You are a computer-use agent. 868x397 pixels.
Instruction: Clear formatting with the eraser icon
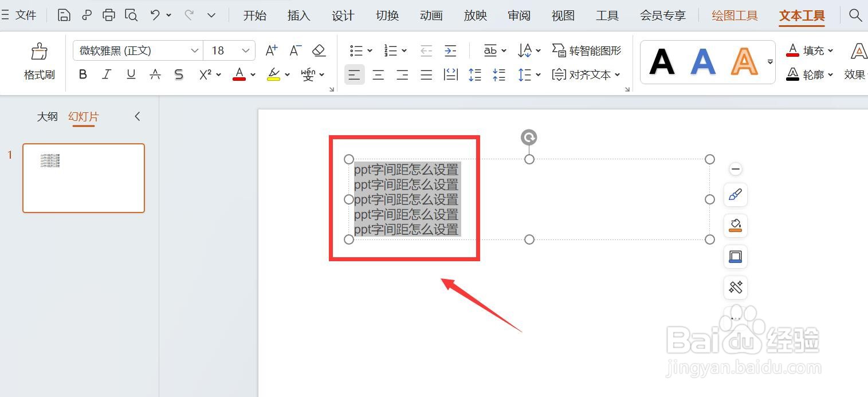[319, 50]
